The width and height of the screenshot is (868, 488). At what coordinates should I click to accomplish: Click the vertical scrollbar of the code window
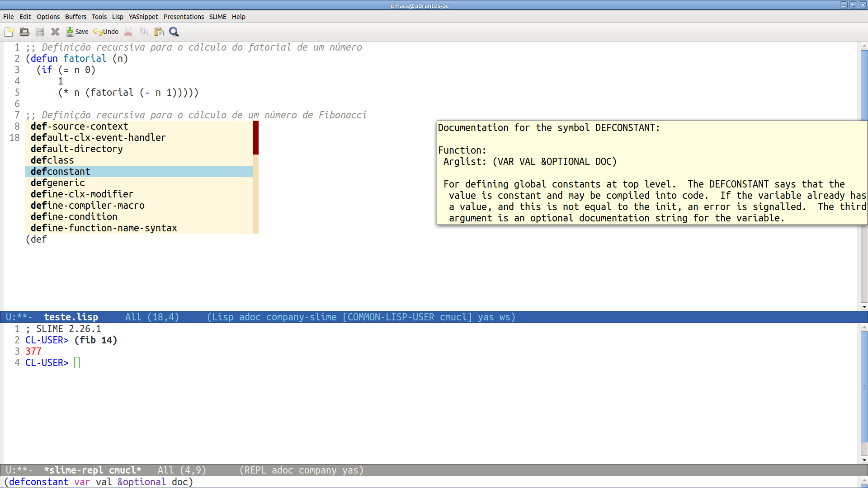pos(864,90)
